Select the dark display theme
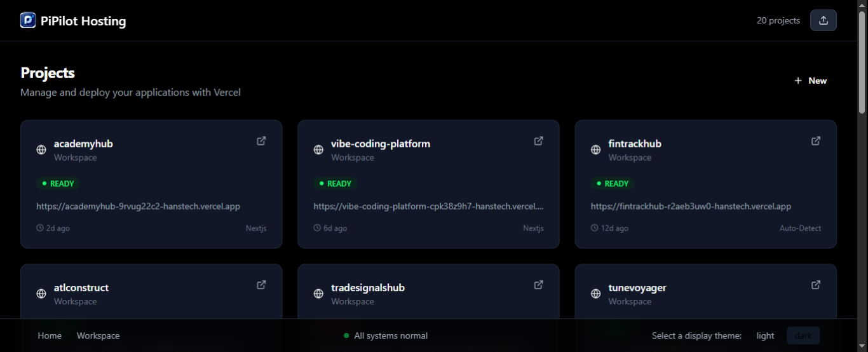The width and height of the screenshot is (868, 352). pyautogui.click(x=803, y=335)
